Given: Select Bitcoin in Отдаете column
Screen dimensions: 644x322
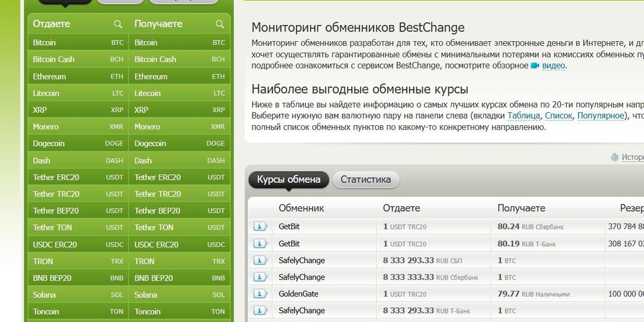Looking at the screenshot, I should coord(78,43).
